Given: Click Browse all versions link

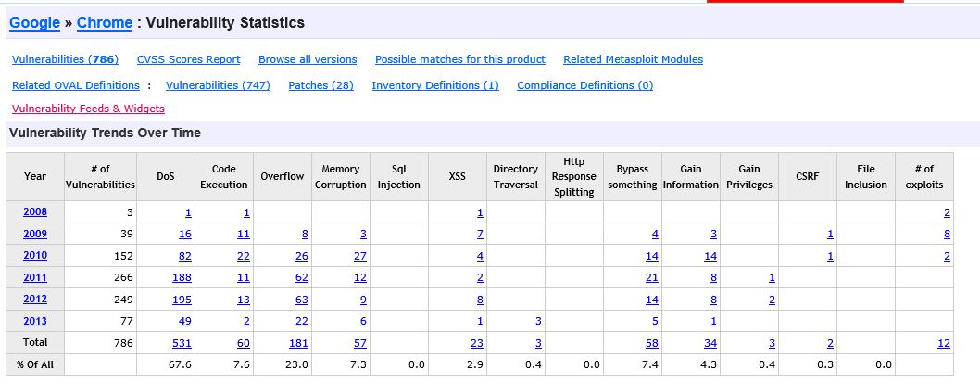Looking at the screenshot, I should point(308,59).
